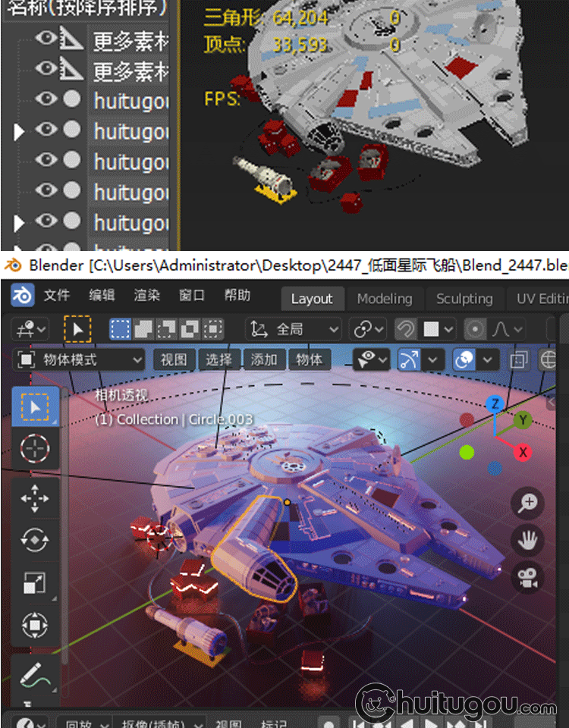
Task: Open the 物体模式 mode dropdown
Action: pos(79,359)
